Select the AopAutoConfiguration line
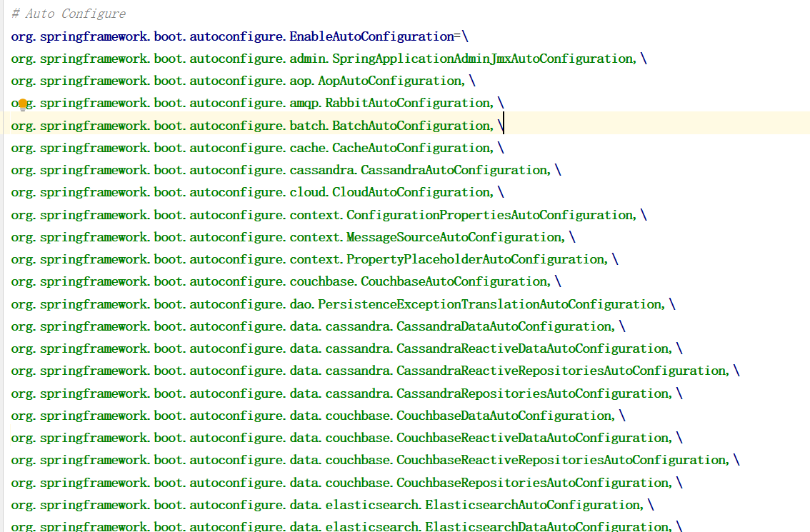The width and height of the screenshot is (810, 532). (244, 81)
